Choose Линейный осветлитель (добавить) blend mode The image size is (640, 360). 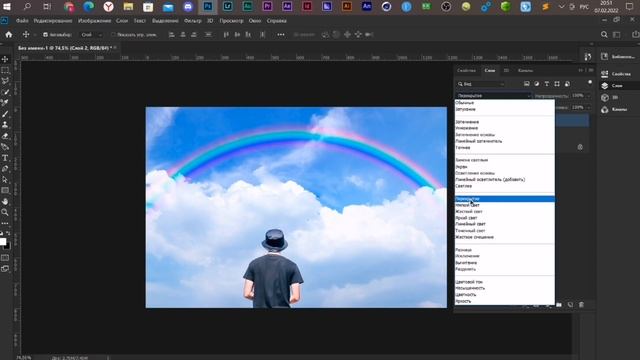pyautogui.click(x=505, y=180)
